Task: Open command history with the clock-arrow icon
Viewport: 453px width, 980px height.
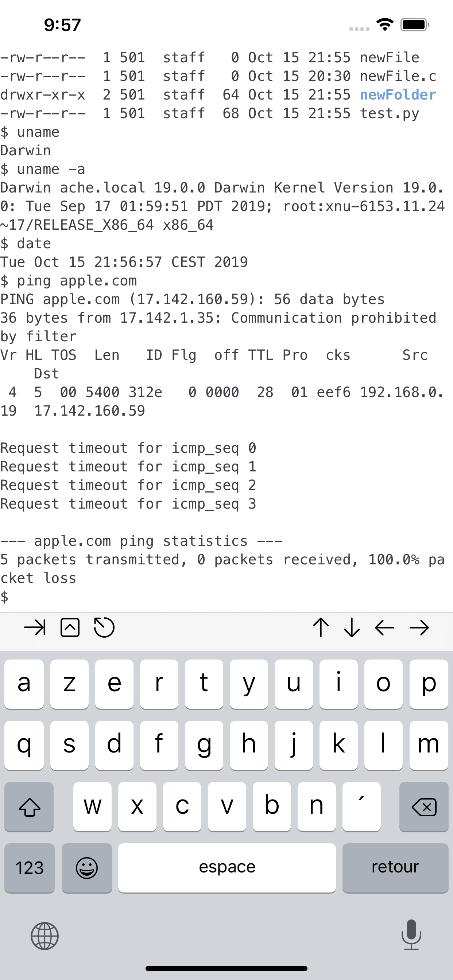Action: pos(105,628)
